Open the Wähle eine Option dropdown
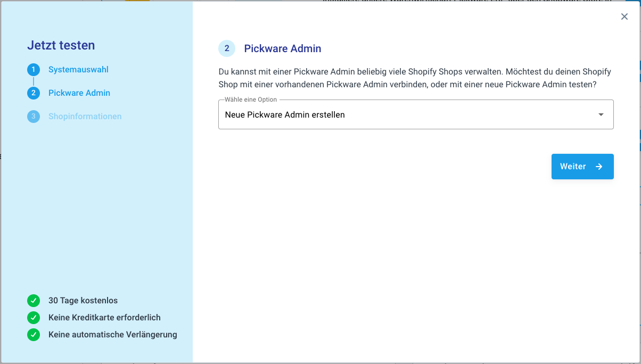Screen dimensions: 641x364 click(415, 114)
